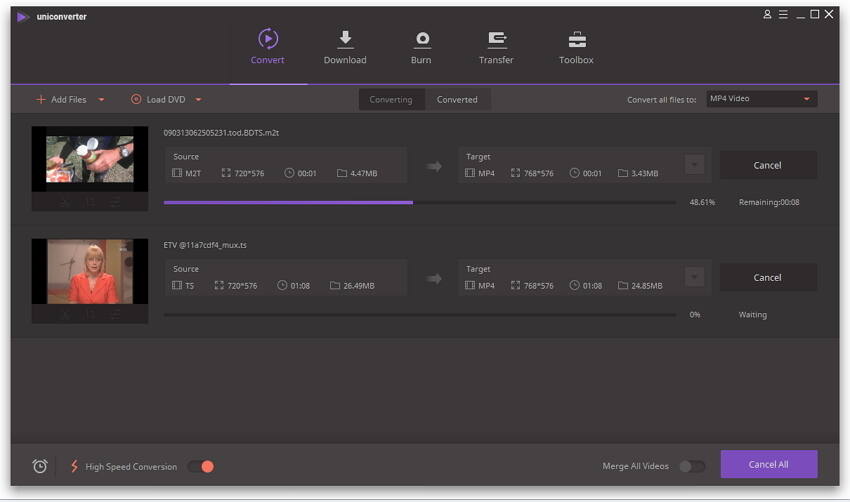This screenshot has height=502, width=850.
Task: Open the schedule alarm clock icon
Action: point(40,466)
